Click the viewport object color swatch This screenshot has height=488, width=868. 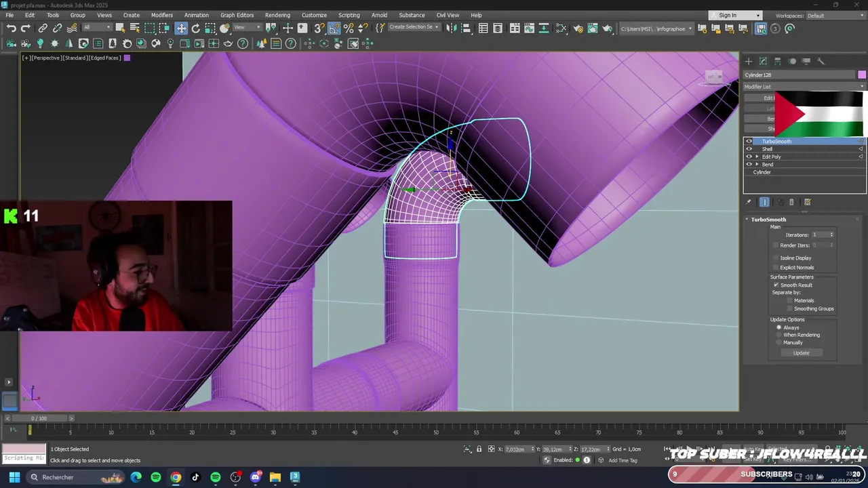127,58
